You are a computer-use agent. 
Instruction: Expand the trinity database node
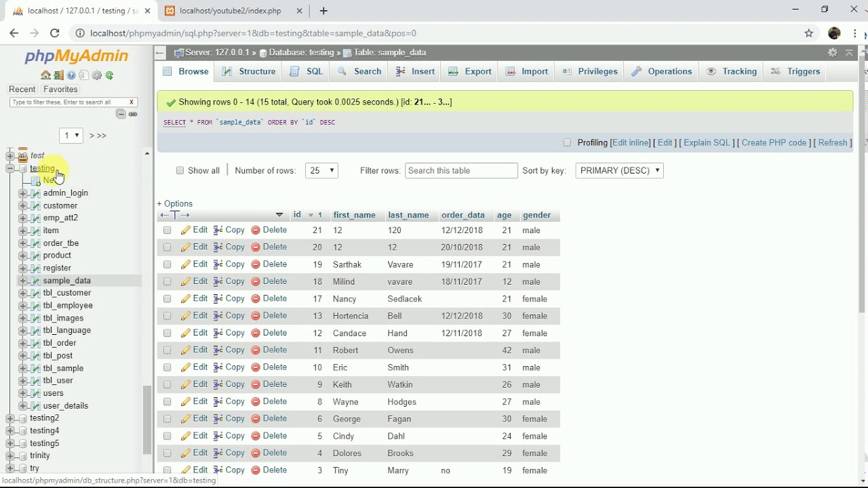pyautogui.click(x=9, y=455)
